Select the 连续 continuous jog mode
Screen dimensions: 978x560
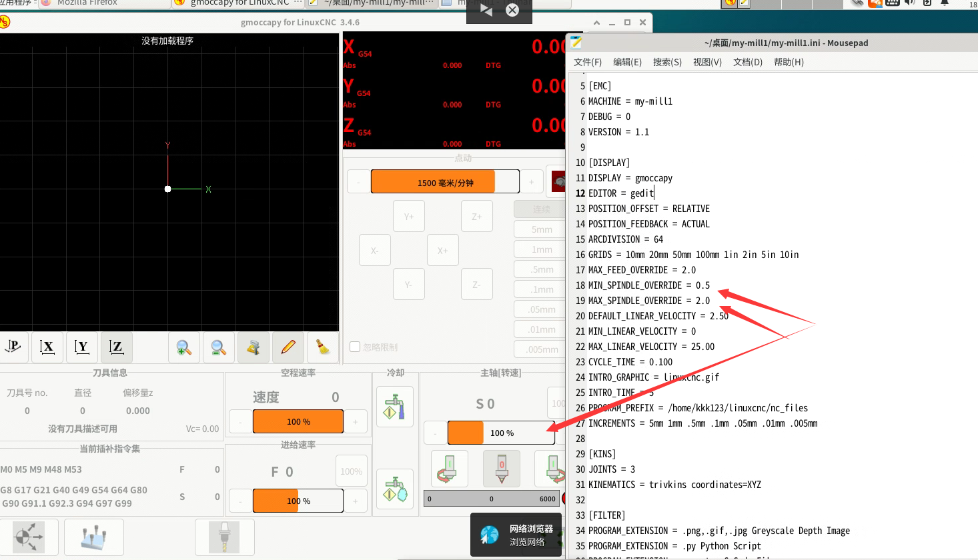click(542, 209)
